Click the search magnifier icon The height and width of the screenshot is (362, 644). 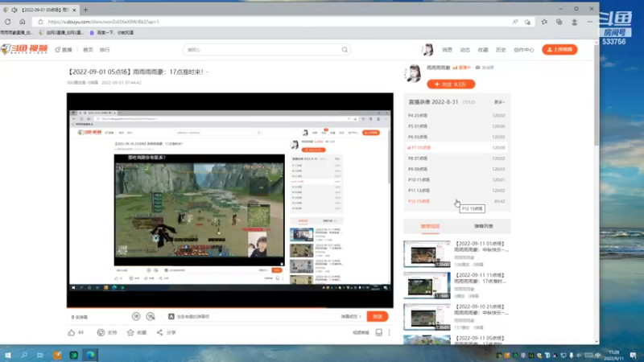click(x=345, y=50)
